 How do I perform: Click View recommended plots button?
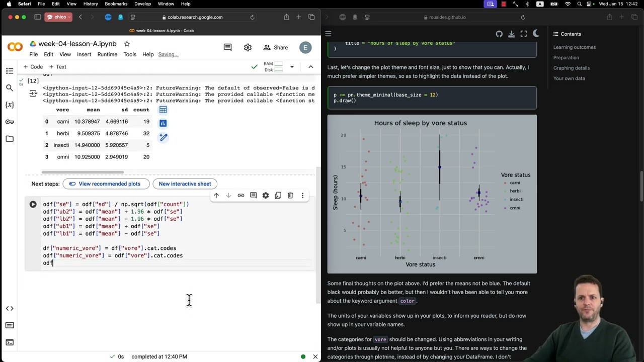coord(106,184)
